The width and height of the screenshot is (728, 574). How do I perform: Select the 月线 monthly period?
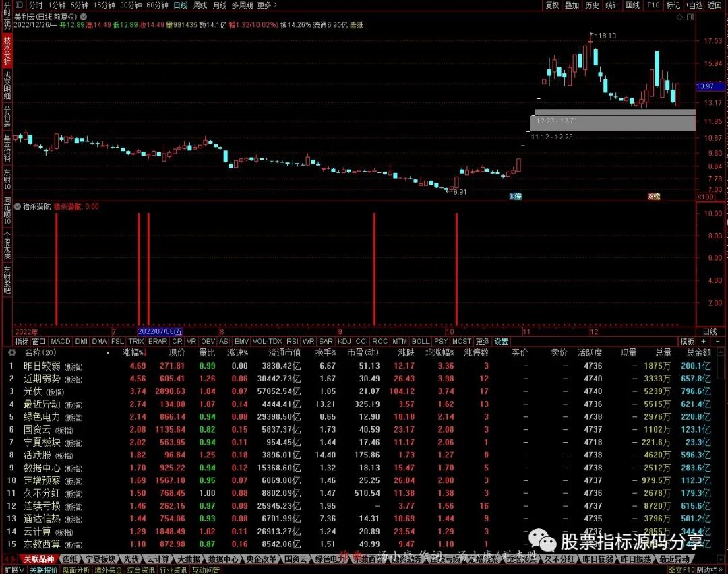(x=220, y=5)
